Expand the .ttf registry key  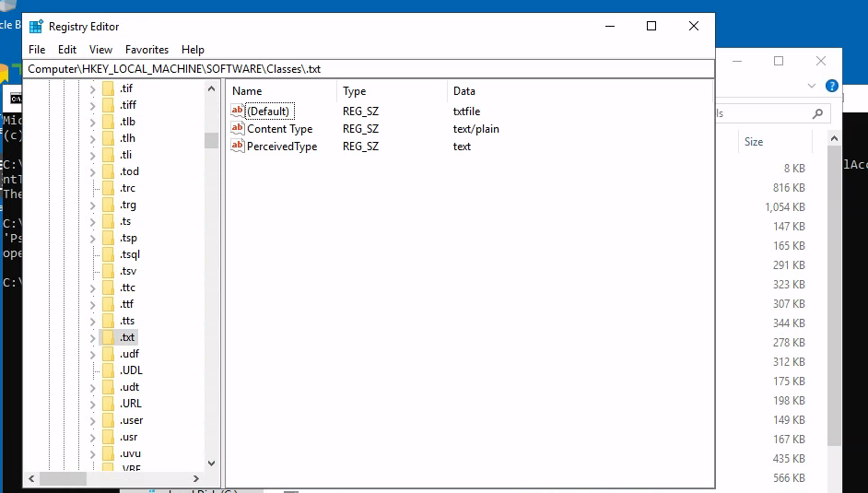(92, 304)
